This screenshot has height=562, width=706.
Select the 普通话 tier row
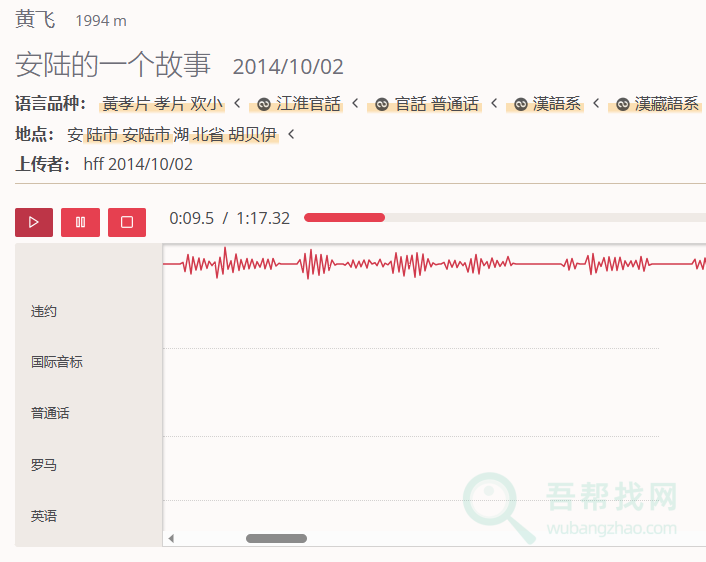[50, 413]
